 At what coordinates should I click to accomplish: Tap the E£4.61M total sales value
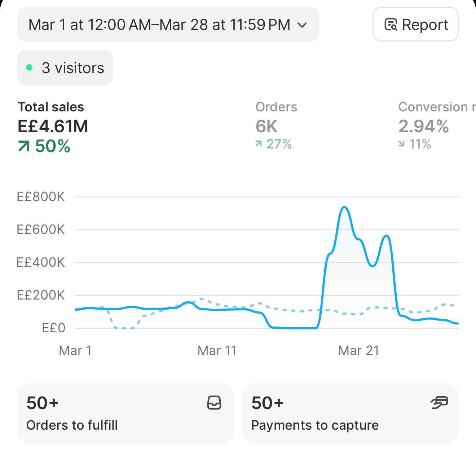pos(53,127)
